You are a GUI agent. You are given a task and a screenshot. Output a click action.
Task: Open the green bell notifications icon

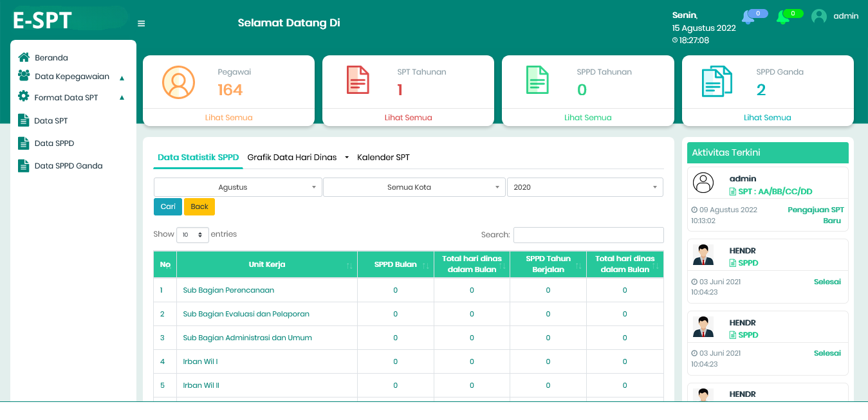[x=783, y=17]
